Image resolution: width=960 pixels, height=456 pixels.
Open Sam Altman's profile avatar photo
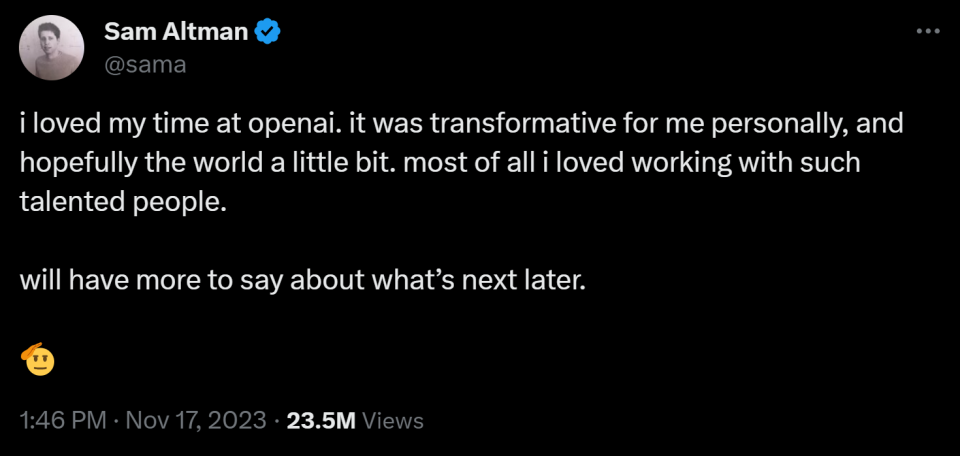[52, 48]
